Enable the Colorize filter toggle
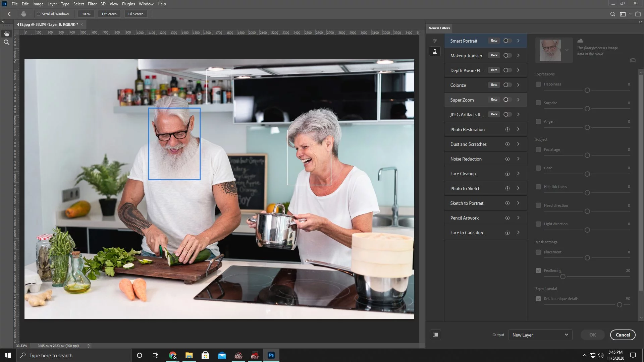644x362 pixels. 507,85
